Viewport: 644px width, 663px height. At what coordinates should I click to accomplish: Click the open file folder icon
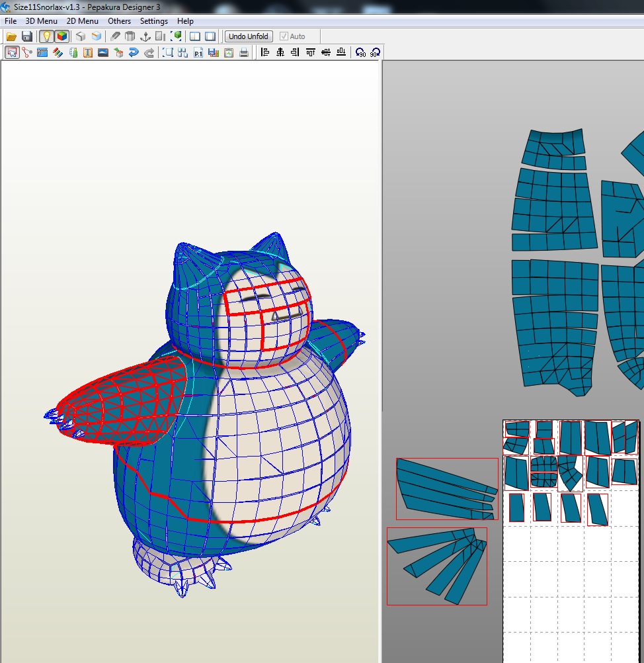coord(11,36)
